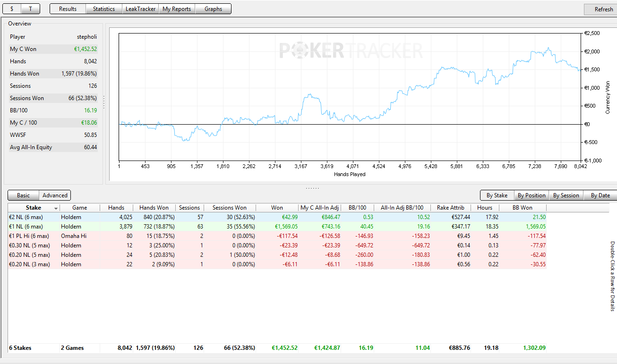Group results By Position

click(531, 195)
